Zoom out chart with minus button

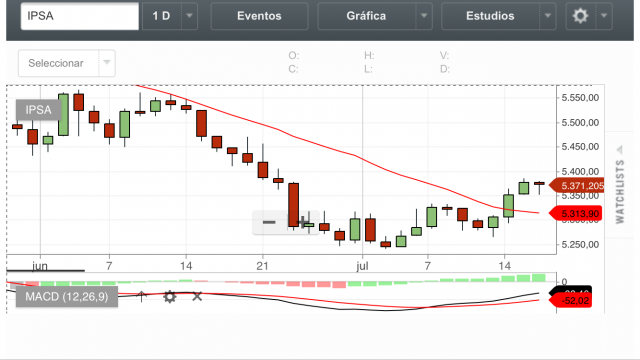click(x=269, y=222)
